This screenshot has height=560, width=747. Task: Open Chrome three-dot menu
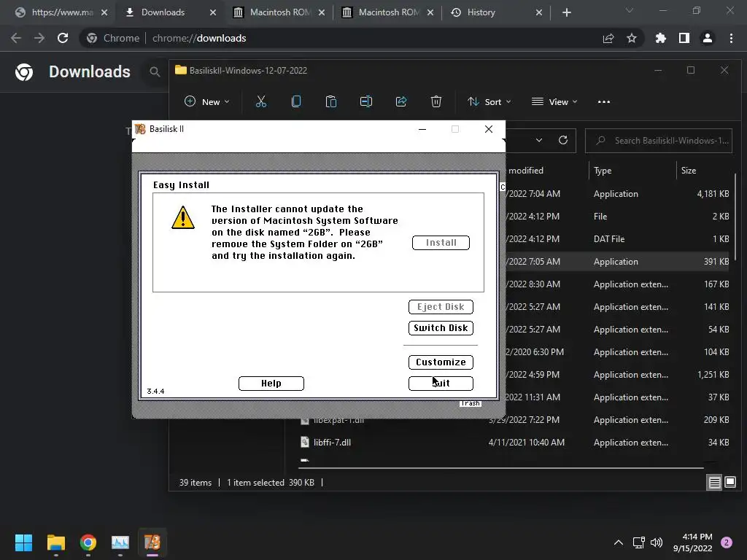click(x=731, y=38)
